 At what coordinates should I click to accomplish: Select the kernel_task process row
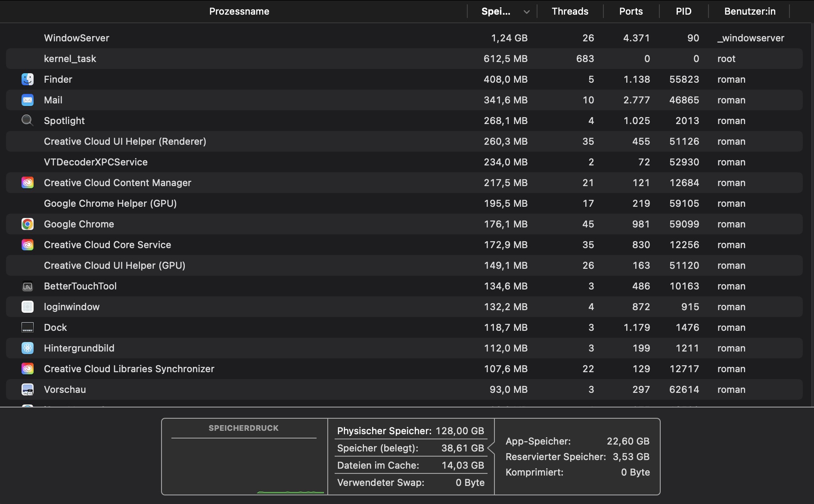(x=404, y=59)
